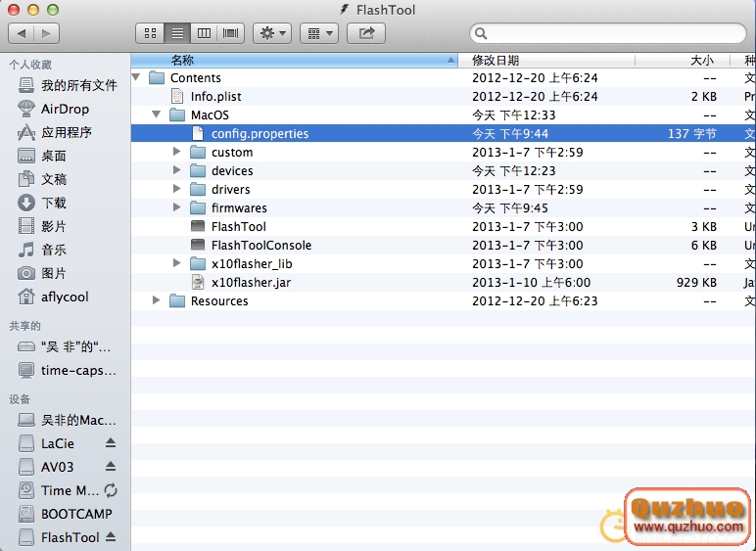
Task: Switch to icon view
Action: click(151, 33)
